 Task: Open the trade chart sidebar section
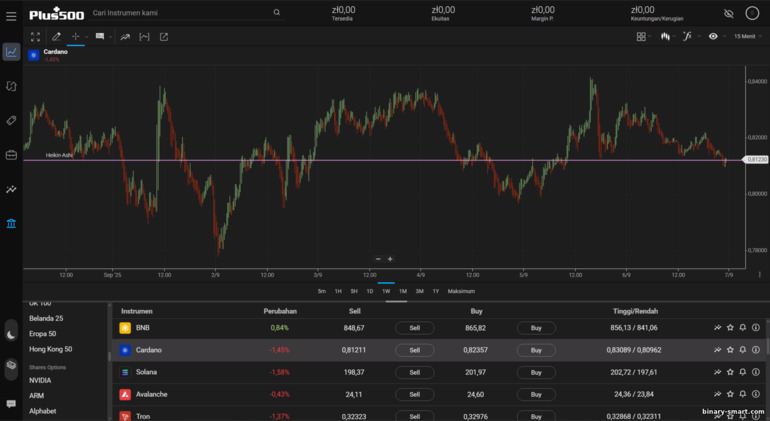(x=11, y=52)
